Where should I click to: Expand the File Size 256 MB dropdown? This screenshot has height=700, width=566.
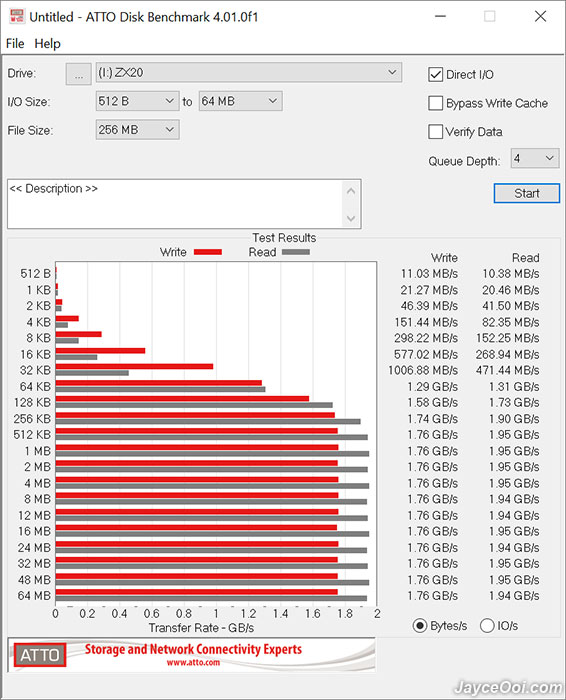(x=137, y=130)
